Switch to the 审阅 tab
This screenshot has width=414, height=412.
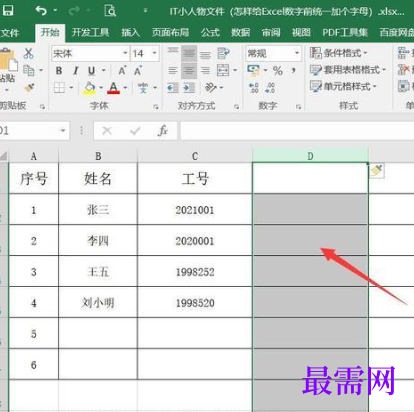click(271, 32)
